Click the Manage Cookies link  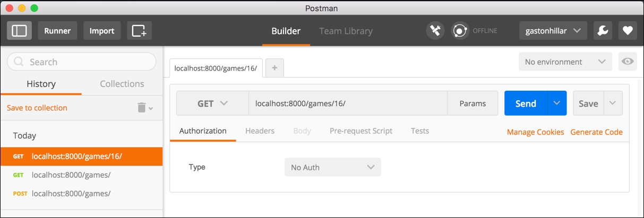pyautogui.click(x=535, y=132)
